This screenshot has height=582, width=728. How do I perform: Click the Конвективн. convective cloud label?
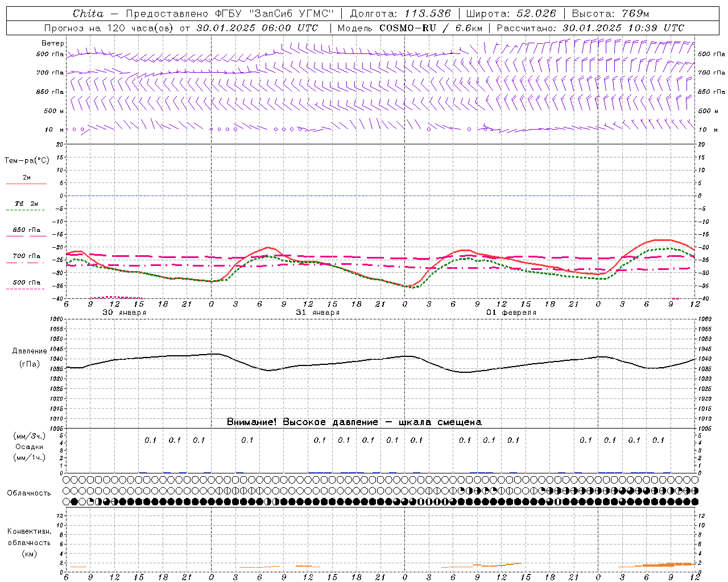point(29,531)
